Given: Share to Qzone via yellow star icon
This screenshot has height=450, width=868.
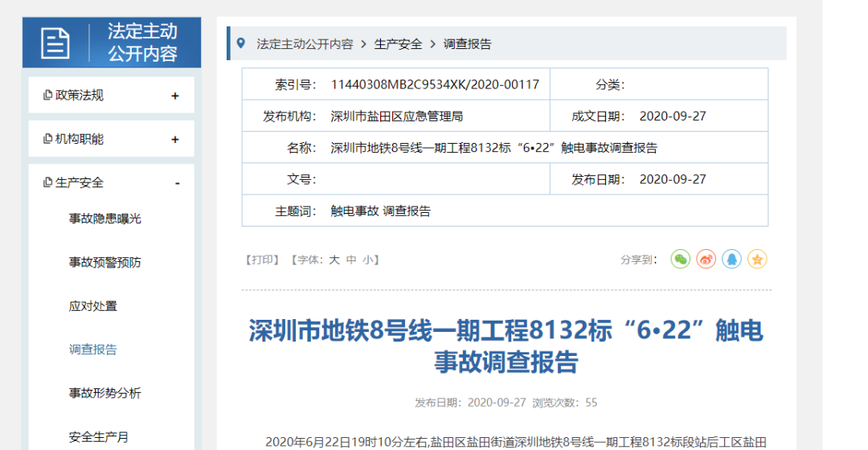Looking at the screenshot, I should click(x=757, y=259).
